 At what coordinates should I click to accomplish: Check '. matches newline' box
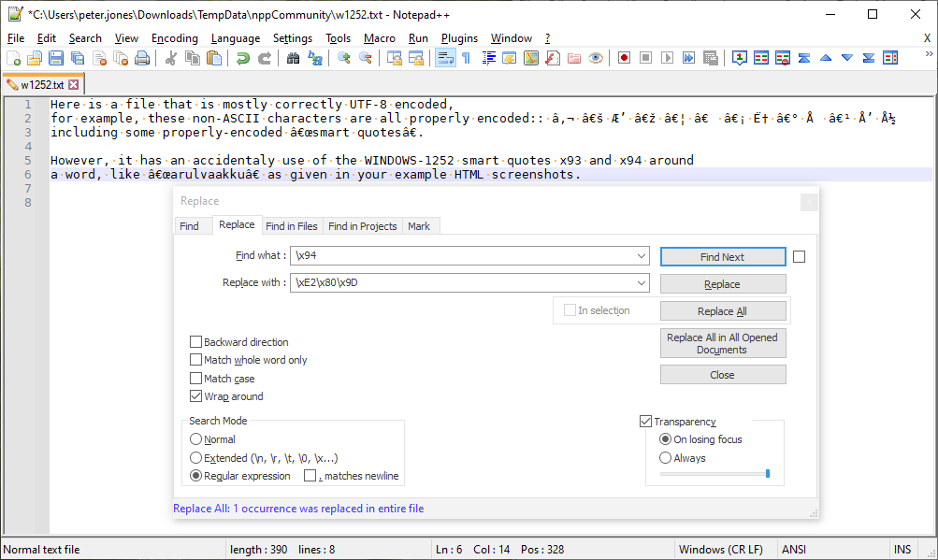click(310, 476)
